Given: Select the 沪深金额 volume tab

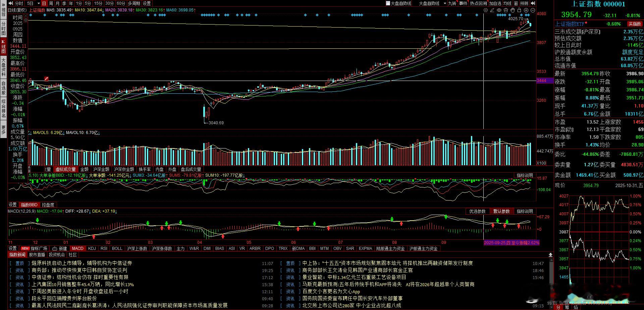Looking at the screenshot, I should [x=101, y=170].
